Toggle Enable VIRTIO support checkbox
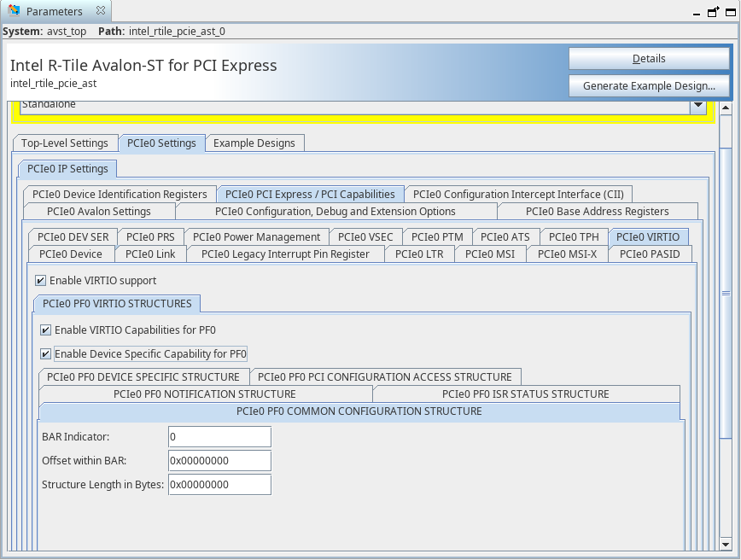The image size is (741, 560). pos(41,281)
